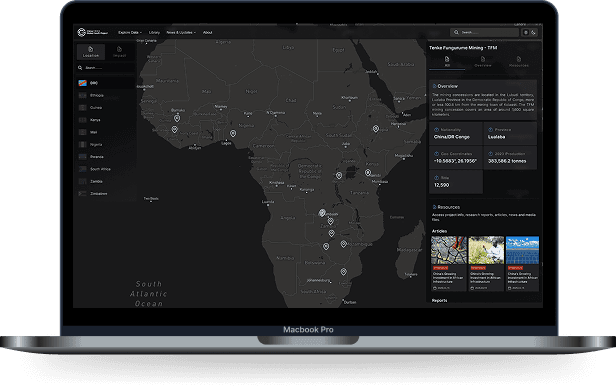Click the Size info icon

click(x=436, y=178)
